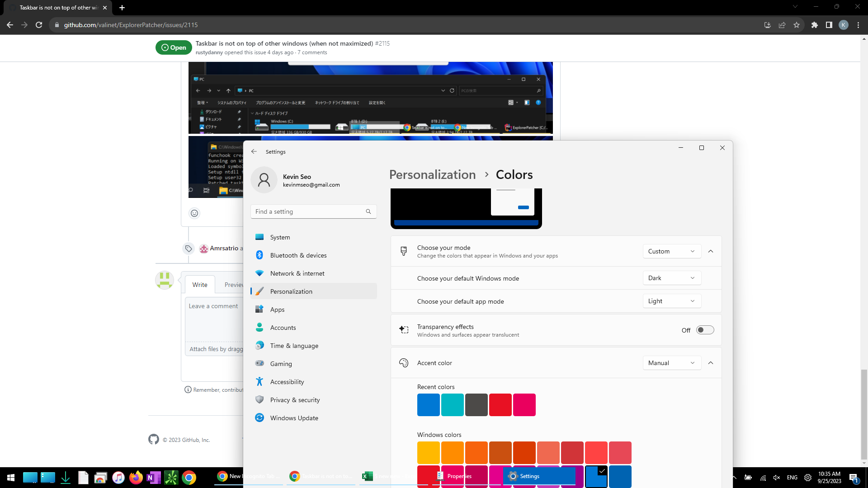Switch to the Preview tab
868x488 pixels.
[233, 284]
